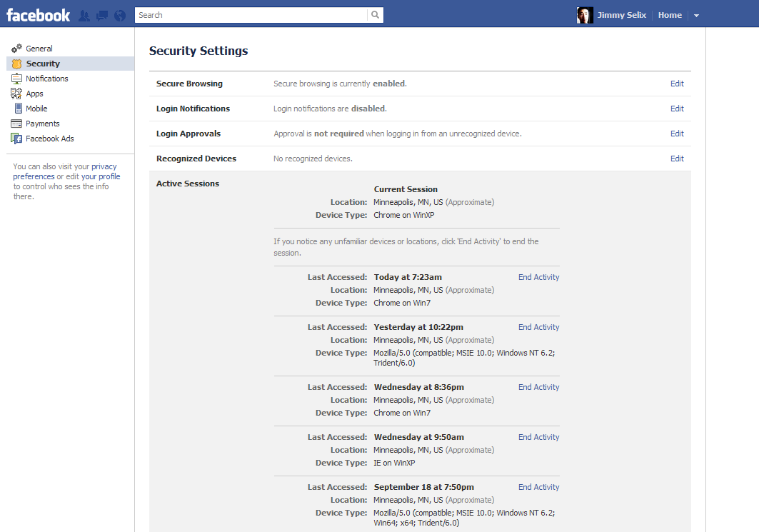This screenshot has height=532, width=759.
Task: Open Mobile settings
Action: [x=36, y=109]
